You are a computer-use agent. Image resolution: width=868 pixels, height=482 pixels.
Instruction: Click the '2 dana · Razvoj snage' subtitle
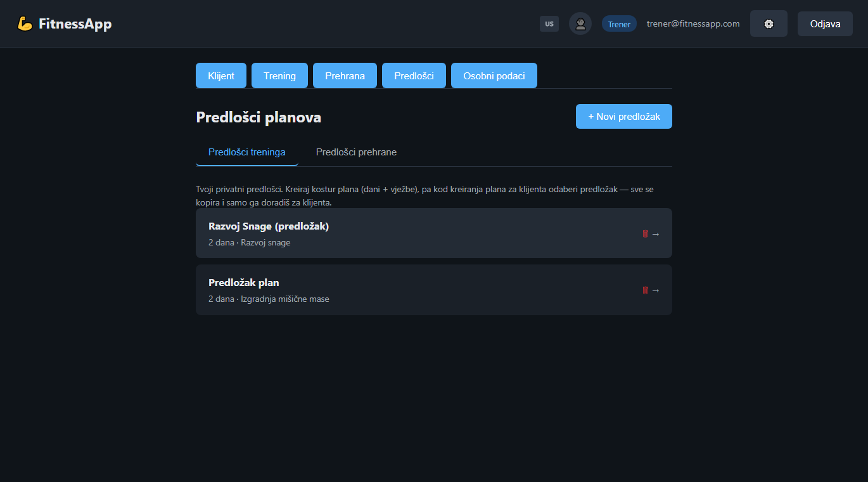(250, 242)
